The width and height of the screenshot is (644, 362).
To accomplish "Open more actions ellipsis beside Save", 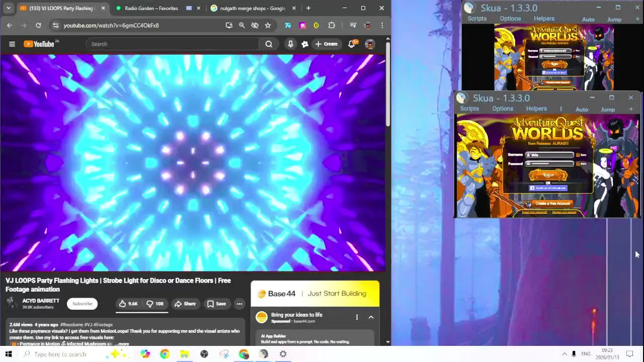I will tap(239, 304).
